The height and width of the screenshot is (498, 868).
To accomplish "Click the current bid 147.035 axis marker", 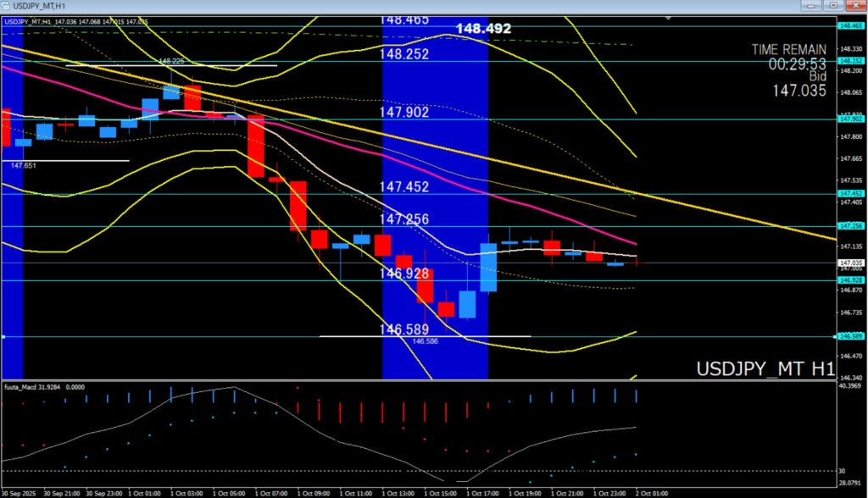I will (x=850, y=263).
